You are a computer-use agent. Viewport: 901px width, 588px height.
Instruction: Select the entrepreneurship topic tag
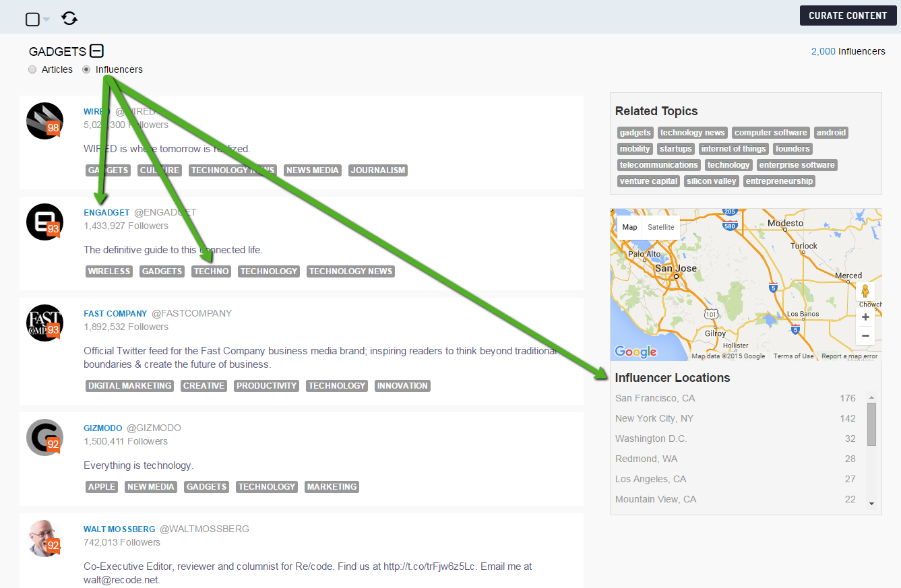(780, 181)
